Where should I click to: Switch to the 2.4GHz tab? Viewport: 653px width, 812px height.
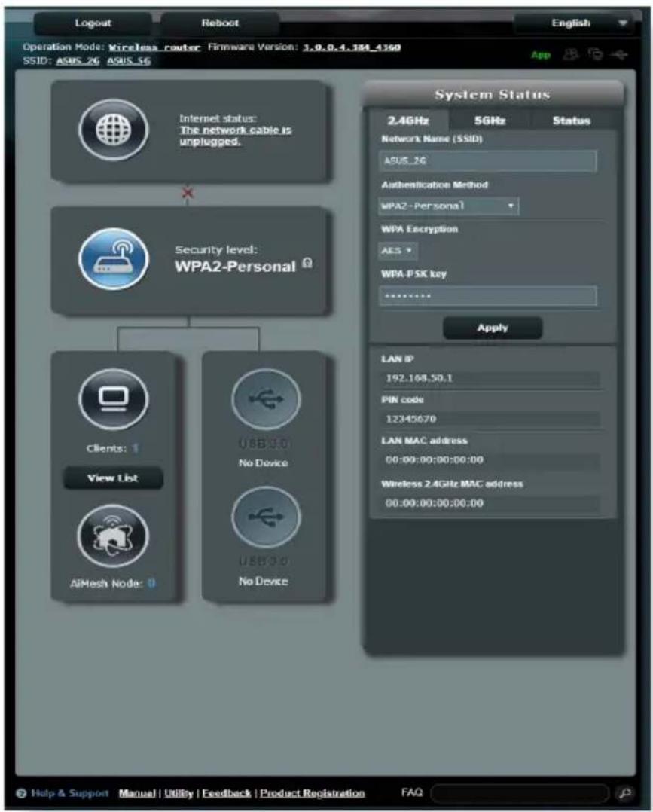click(408, 121)
